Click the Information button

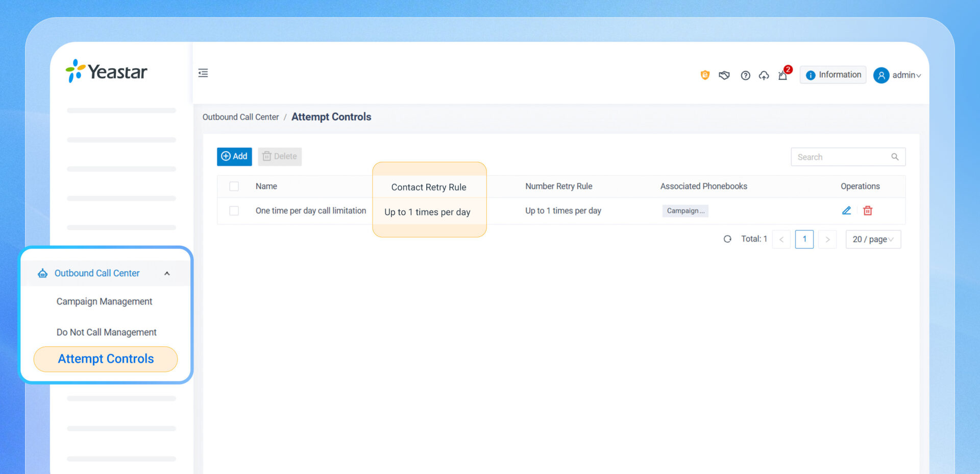click(x=833, y=75)
